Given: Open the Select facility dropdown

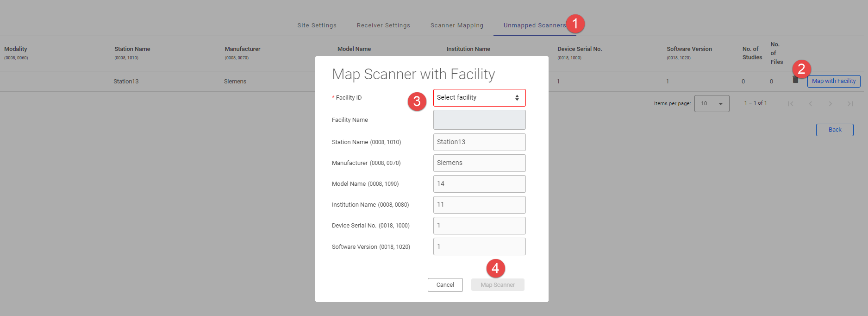Looking at the screenshot, I should [479, 98].
